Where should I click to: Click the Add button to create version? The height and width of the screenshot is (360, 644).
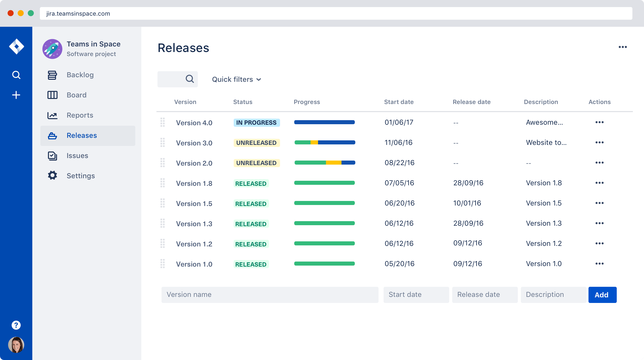tap(601, 295)
